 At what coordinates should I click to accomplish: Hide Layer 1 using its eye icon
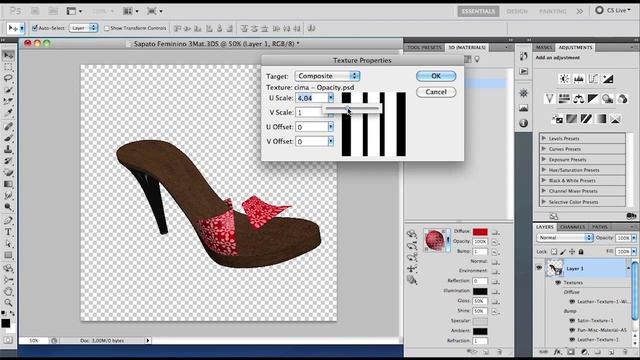coord(539,268)
